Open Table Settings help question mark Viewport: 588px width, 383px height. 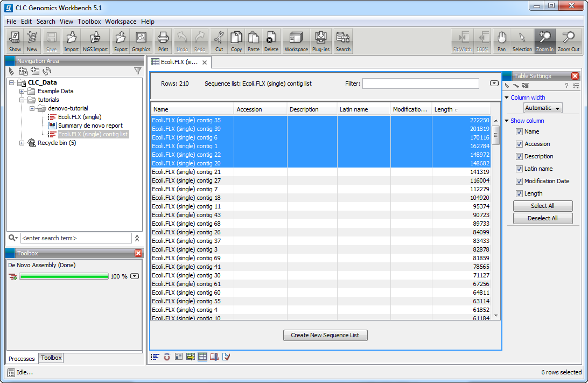566,86
